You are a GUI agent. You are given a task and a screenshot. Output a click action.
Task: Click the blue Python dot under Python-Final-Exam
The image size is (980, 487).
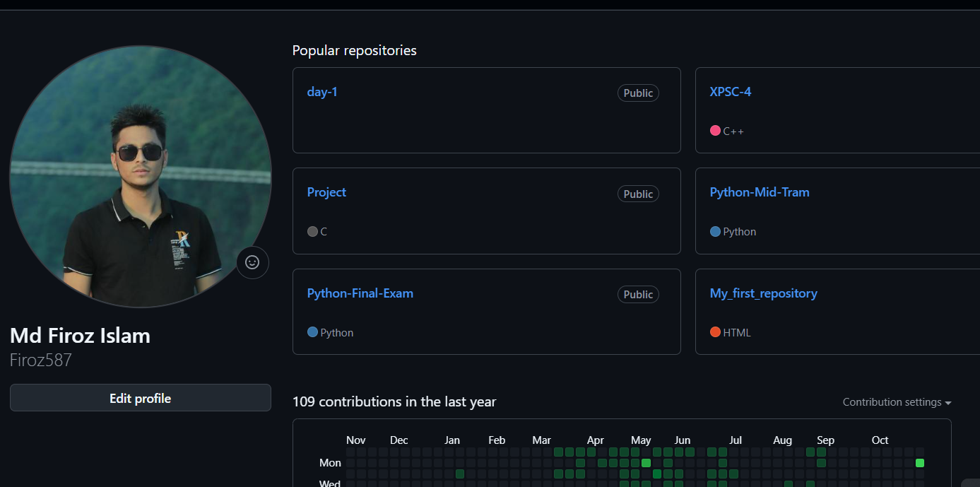[311, 332]
